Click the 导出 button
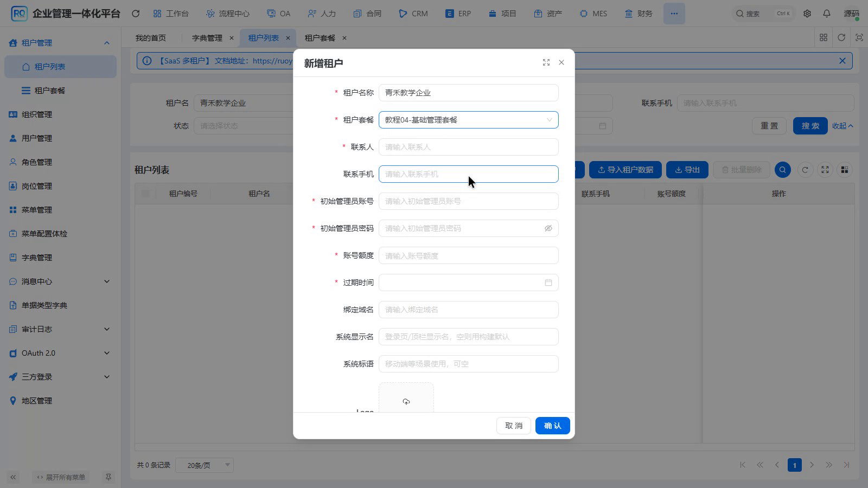The width and height of the screenshot is (868, 488). point(687,170)
